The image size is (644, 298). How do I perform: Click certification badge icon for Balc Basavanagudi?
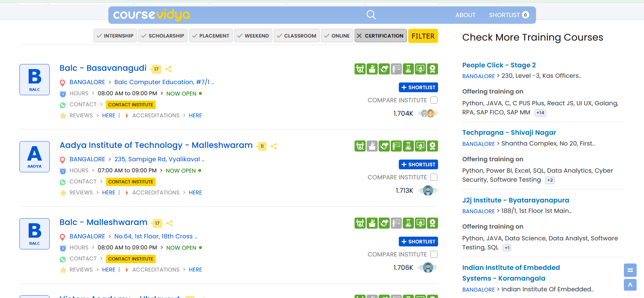tap(432, 69)
